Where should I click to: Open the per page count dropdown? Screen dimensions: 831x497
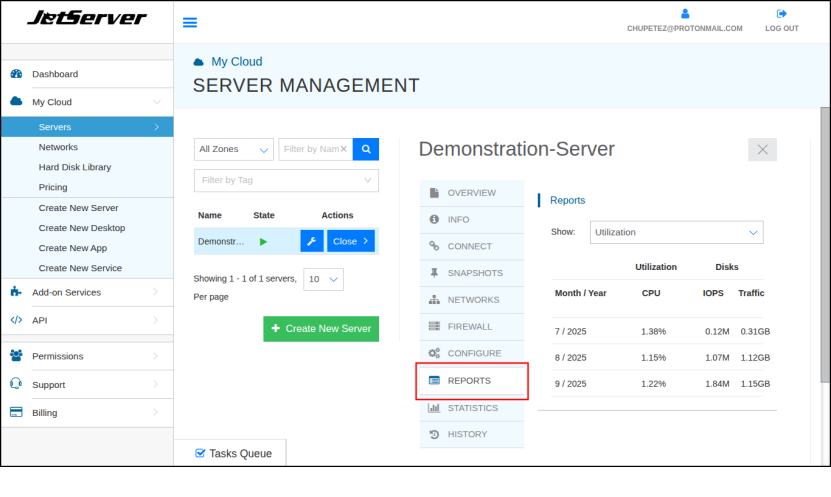click(324, 279)
